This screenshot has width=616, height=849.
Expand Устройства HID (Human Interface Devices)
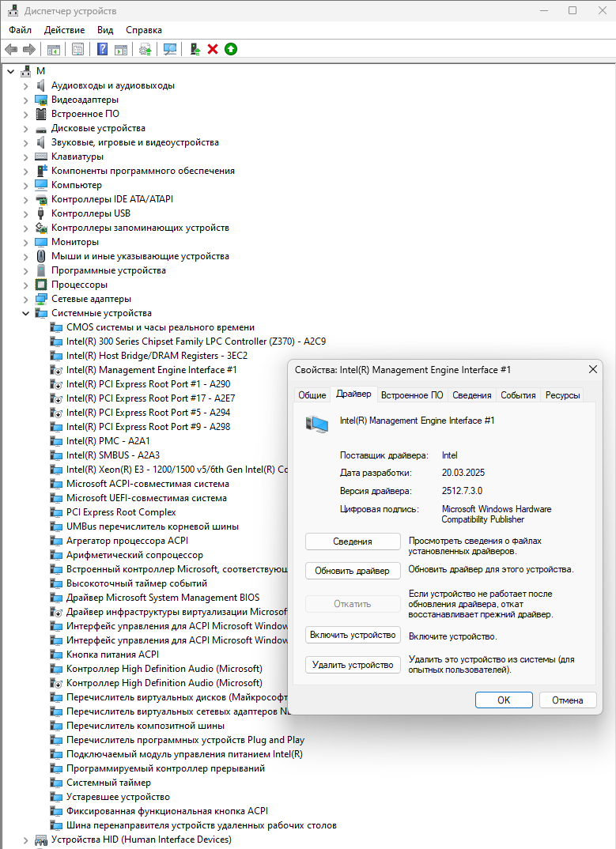(25, 840)
